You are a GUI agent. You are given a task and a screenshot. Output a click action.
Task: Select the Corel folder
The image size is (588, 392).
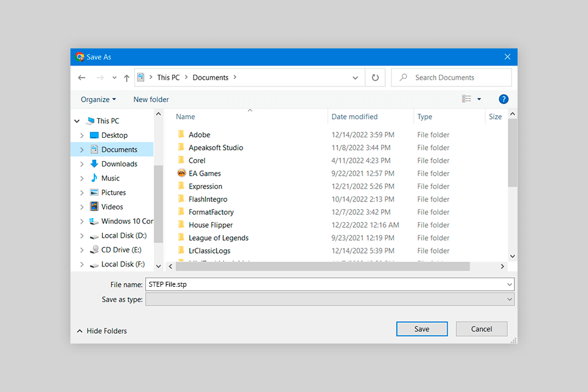coord(197,160)
